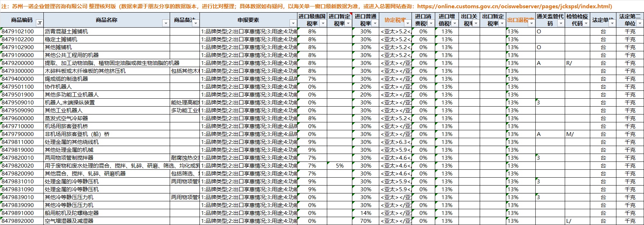This screenshot has width=644, height=225.
Task: Click the 进口增值税 filter arrow
Action: click(455, 23)
